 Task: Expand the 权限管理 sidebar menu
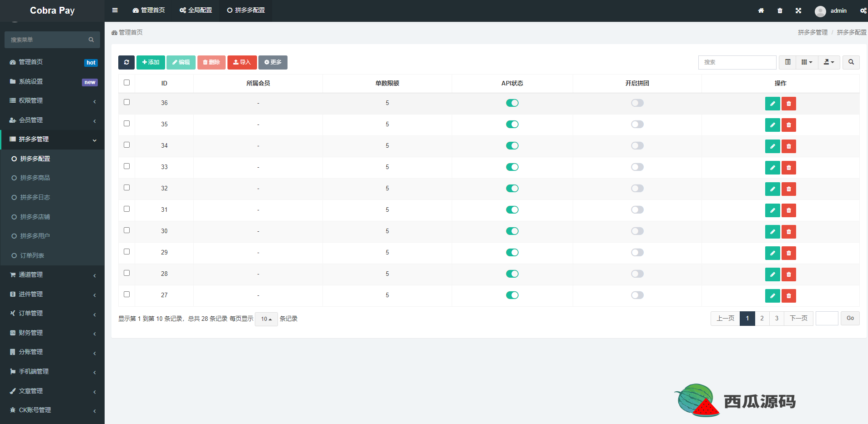coord(52,101)
